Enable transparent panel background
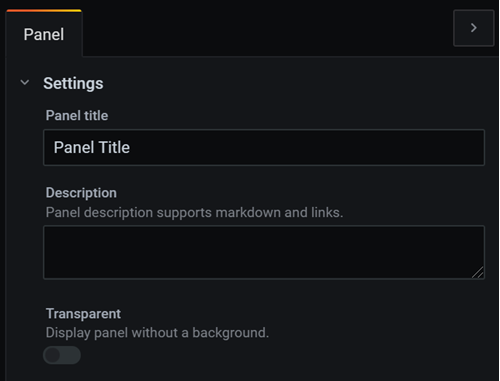Screen dimensions: 500x381 pos(62,355)
